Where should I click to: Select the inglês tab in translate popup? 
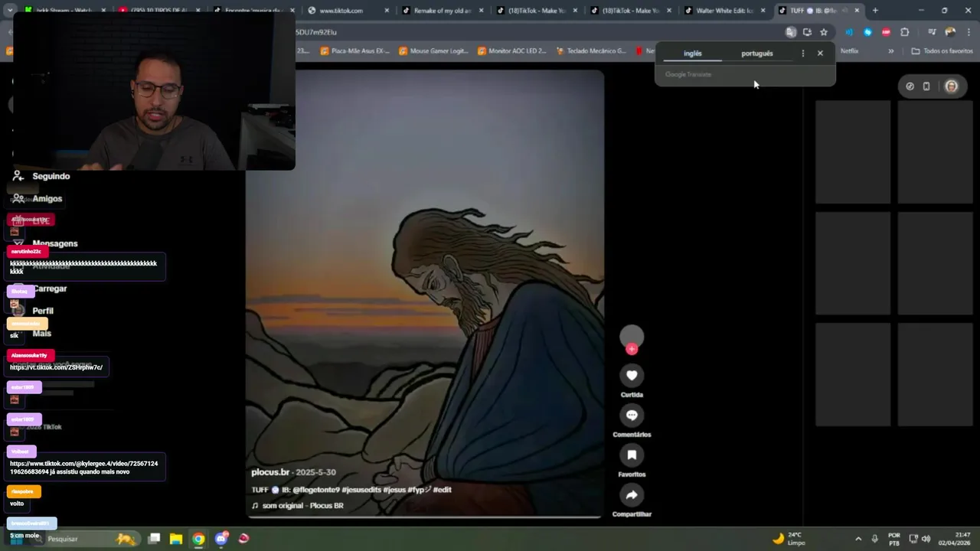(x=693, y=54)
